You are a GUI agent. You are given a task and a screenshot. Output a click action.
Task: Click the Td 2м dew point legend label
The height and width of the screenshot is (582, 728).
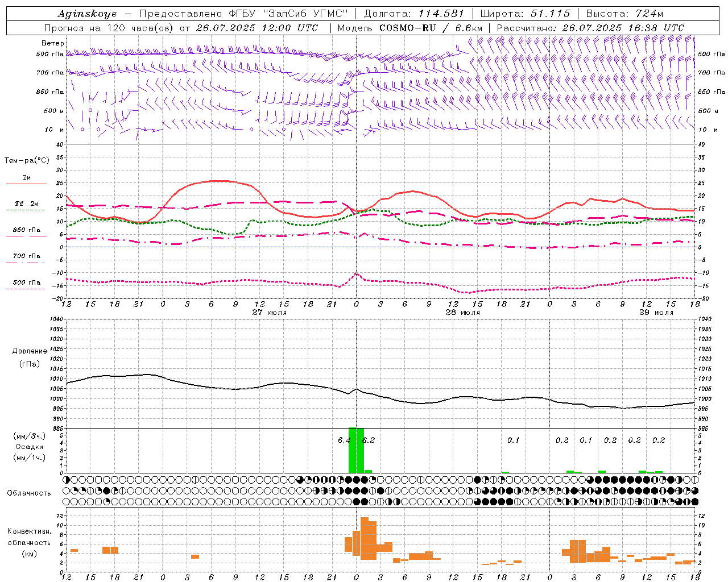(27, 203)
